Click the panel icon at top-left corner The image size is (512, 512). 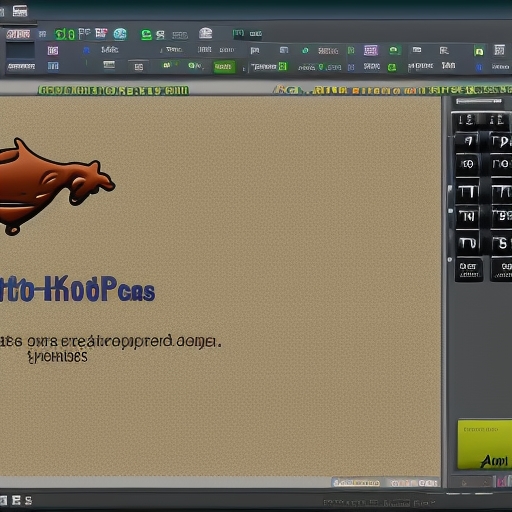pos(20,11)
